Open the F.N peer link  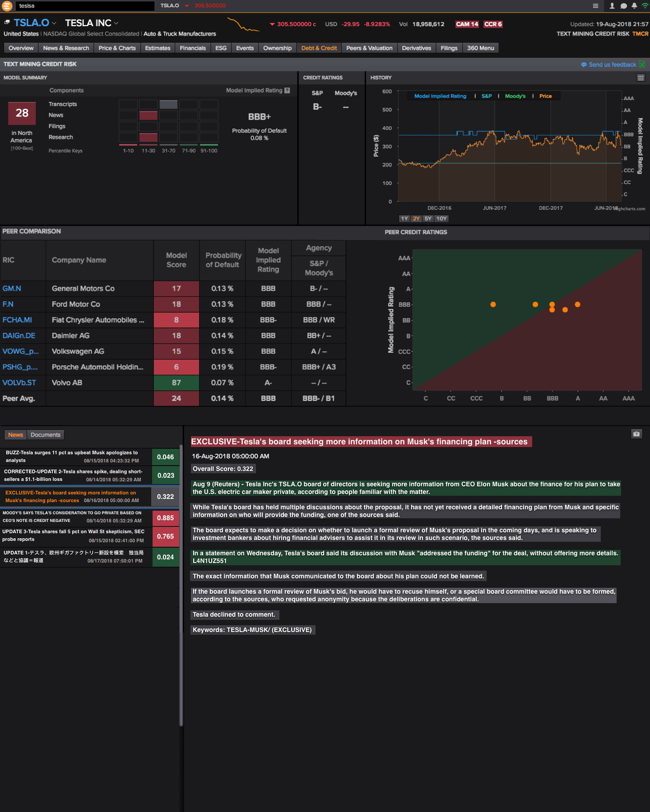click(8, 304)
